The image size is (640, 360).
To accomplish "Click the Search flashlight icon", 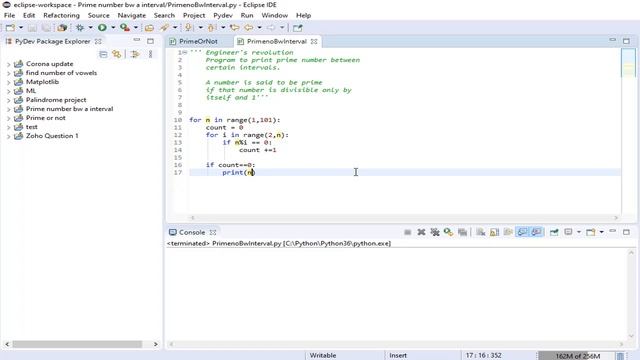I will click(164, 28).
